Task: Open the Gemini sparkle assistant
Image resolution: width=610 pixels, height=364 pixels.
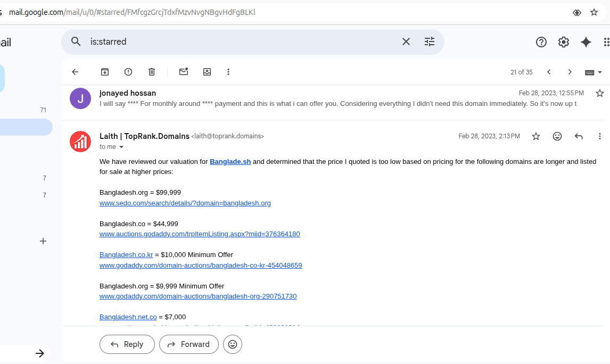Action: tap(586, 42)
